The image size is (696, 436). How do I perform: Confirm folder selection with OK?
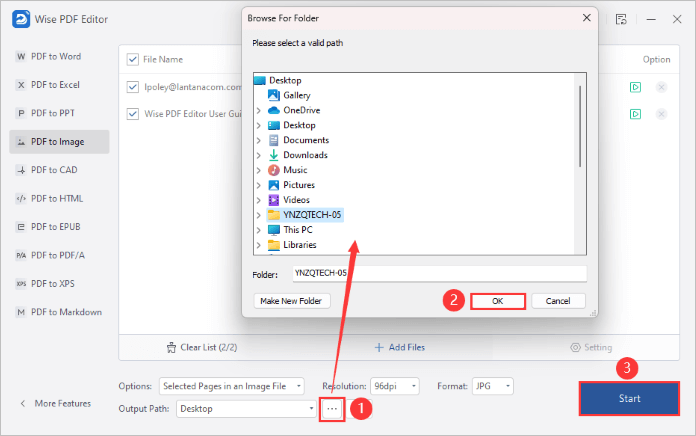click(x=498, y=301)
